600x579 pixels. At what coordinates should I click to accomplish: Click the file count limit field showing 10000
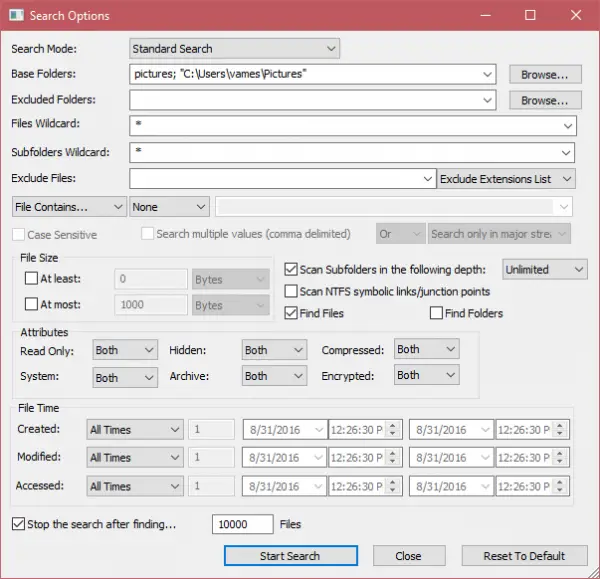[243, 524]
